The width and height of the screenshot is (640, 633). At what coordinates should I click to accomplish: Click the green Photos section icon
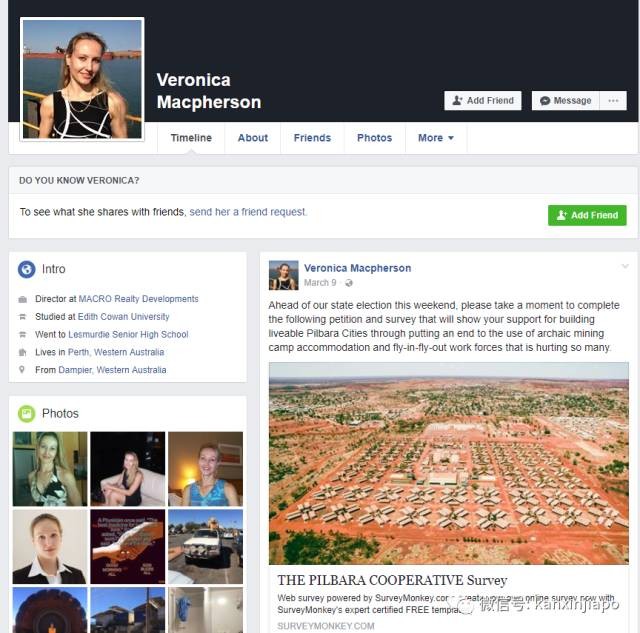27,413
